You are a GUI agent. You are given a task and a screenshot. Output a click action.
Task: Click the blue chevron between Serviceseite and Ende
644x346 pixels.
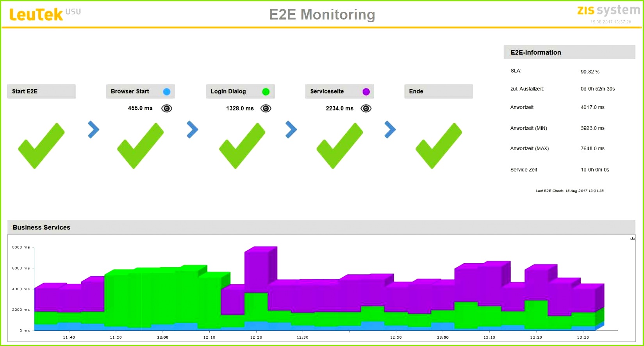tap(390, 130)
